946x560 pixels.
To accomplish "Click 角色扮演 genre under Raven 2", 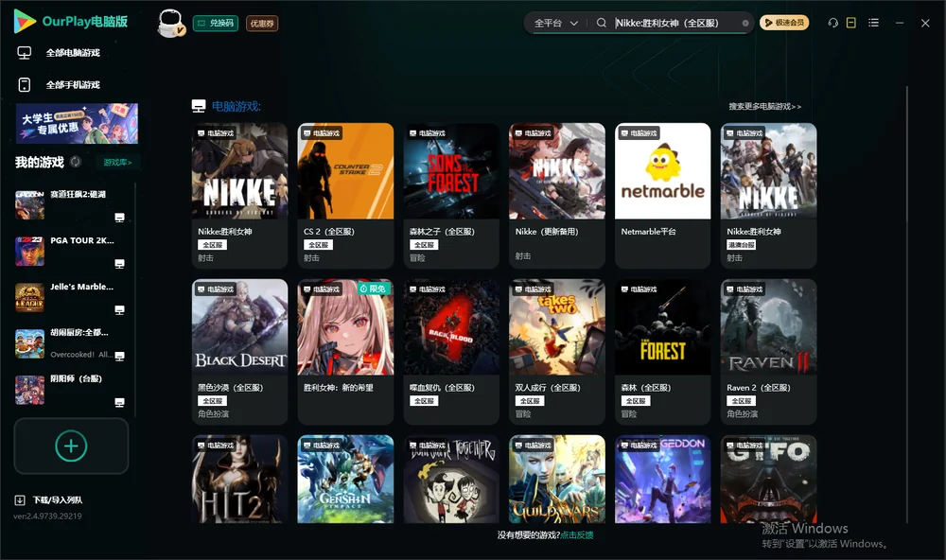I will (x=742, y=414).
